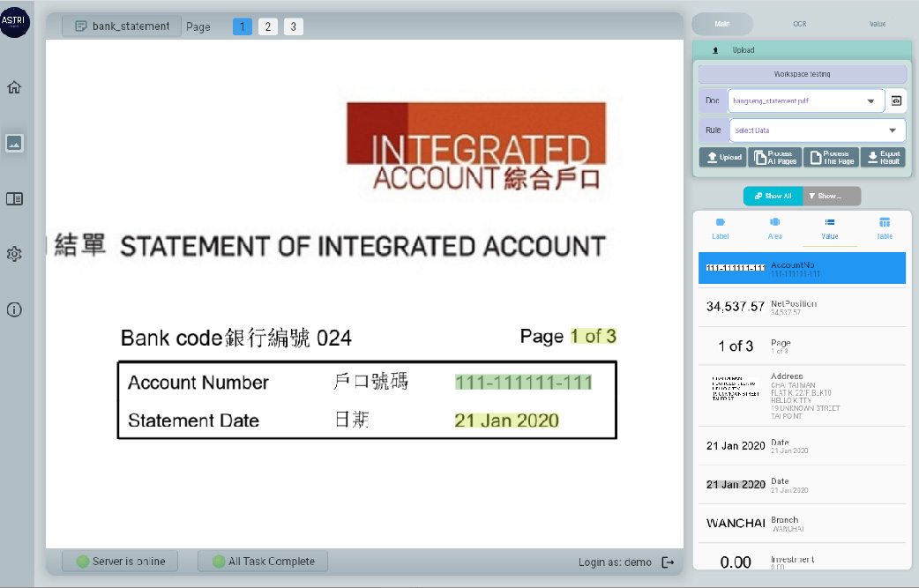Image resolution: width=919 pixels, height=588 pixels.
Task: Click the preview icon beside Doc field
Action: pos(896,100)
